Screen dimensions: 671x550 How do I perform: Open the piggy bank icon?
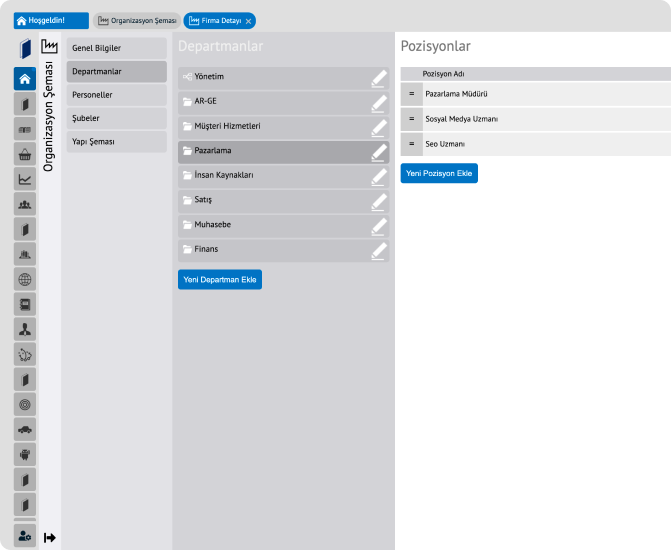click(25, 354)
